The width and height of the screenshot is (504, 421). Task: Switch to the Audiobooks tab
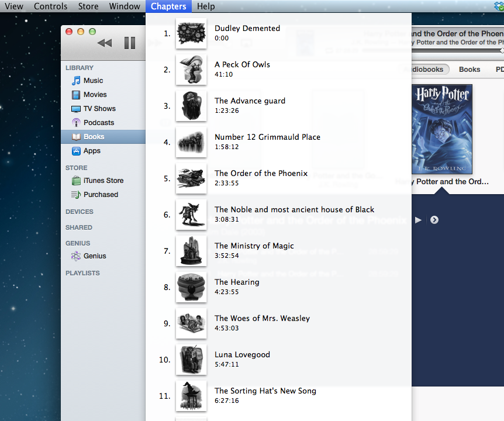tap(430, 70)
